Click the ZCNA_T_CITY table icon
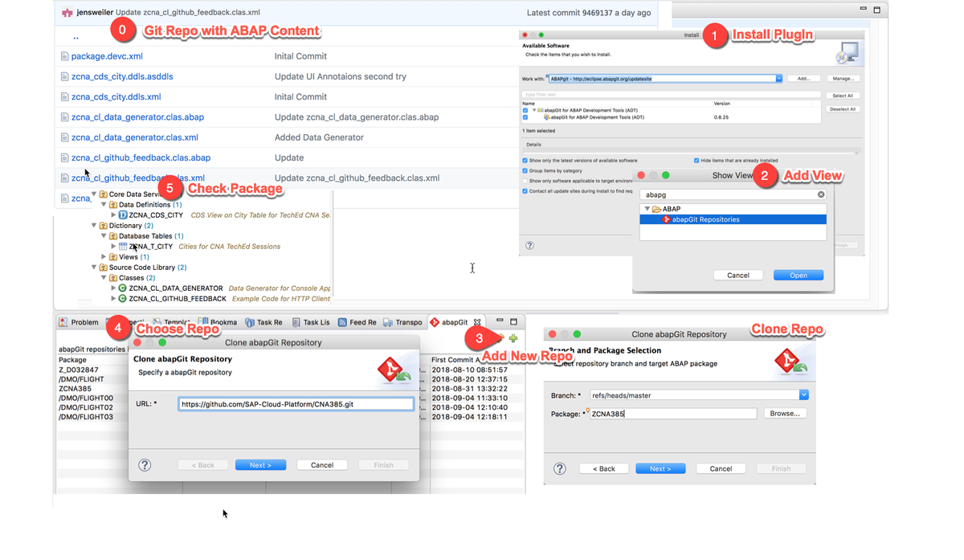 (x=123, y=247)
